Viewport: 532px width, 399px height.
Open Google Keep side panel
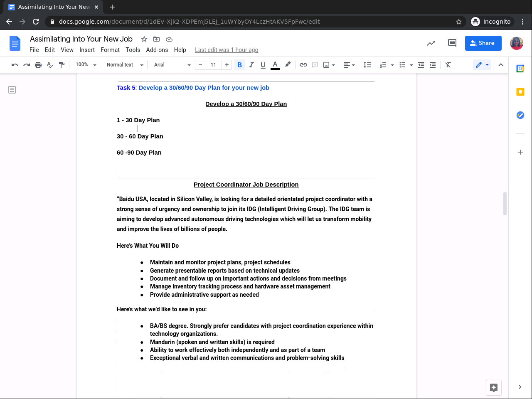tap(520, 92)
